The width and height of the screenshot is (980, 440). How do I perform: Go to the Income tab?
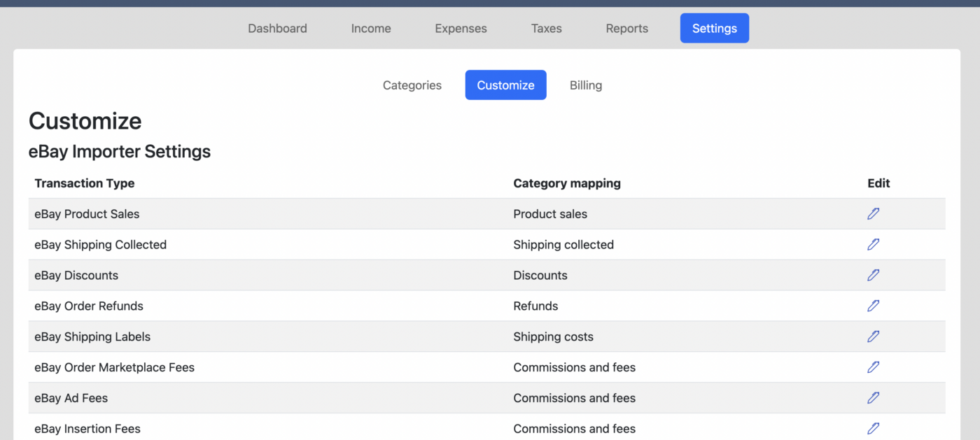[371, 29]
